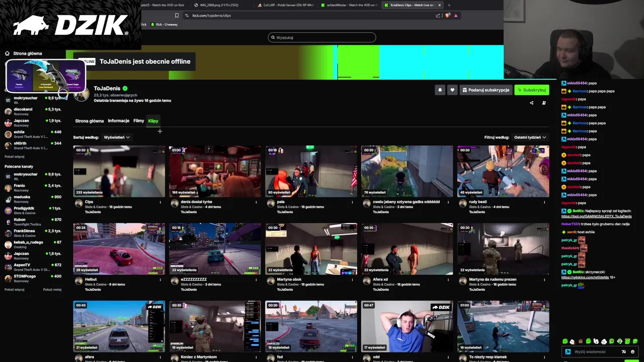
Task: Switch to CoCoRP browser tab
Action: (x=286, y=5)
